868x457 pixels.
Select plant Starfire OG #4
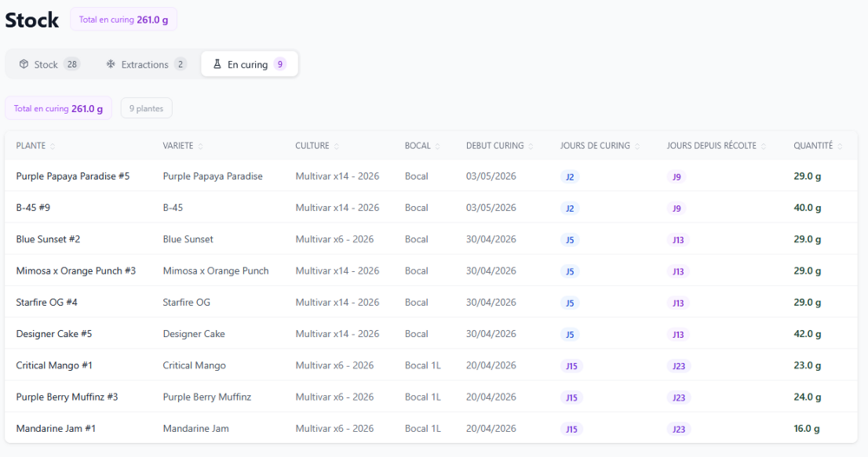coord(47,302)
